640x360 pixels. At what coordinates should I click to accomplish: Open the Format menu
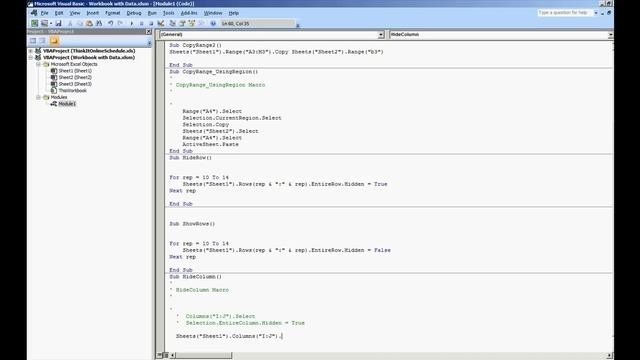[x=113, y=13]
